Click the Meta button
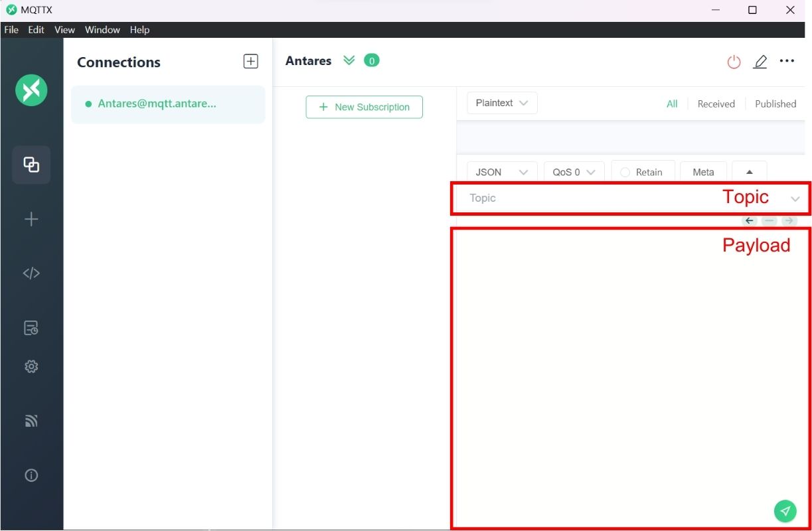Viewport: 812px width, 531px height. coord(703,172)
